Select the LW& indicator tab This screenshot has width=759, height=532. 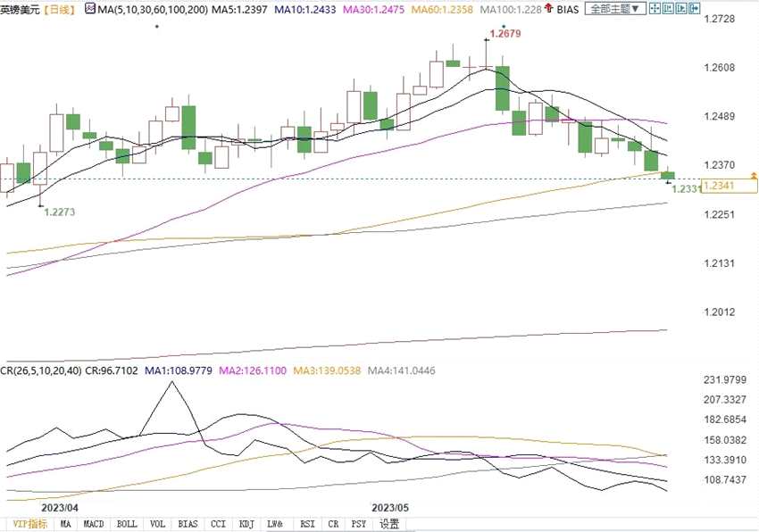click(x=275, y=524)
